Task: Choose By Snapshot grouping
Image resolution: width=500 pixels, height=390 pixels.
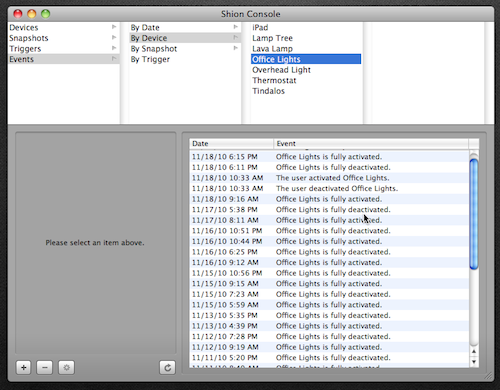Action: click(x=185, y=49)
